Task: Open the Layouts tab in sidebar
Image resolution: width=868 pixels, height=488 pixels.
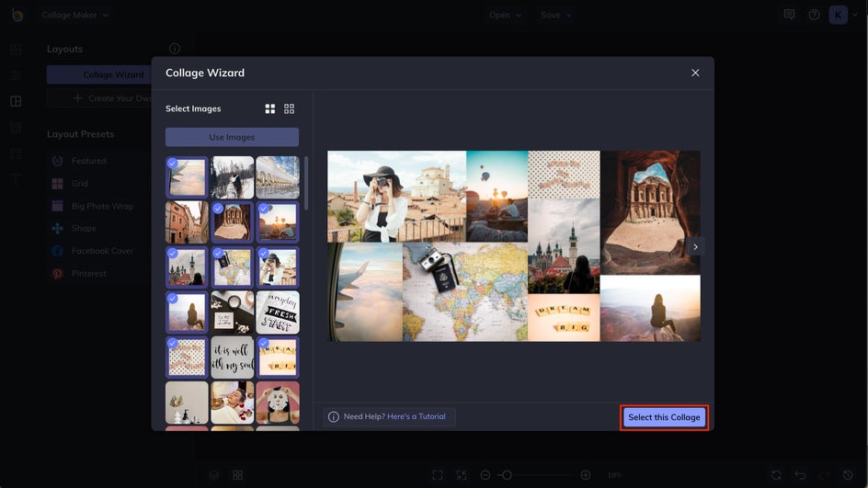Action: point(16,101)
